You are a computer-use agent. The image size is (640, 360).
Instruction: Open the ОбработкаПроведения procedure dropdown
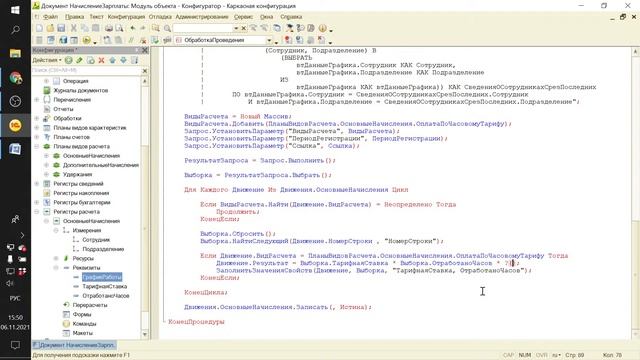point(269,40)
